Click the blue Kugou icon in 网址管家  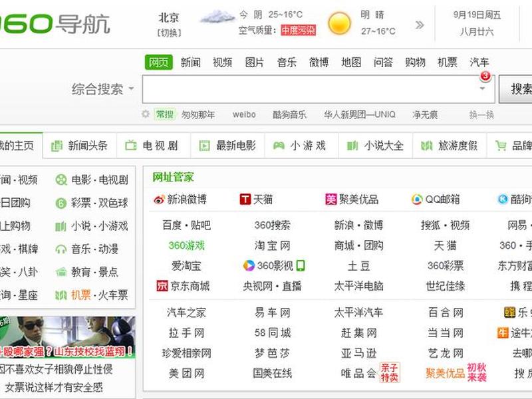point(503,199)
